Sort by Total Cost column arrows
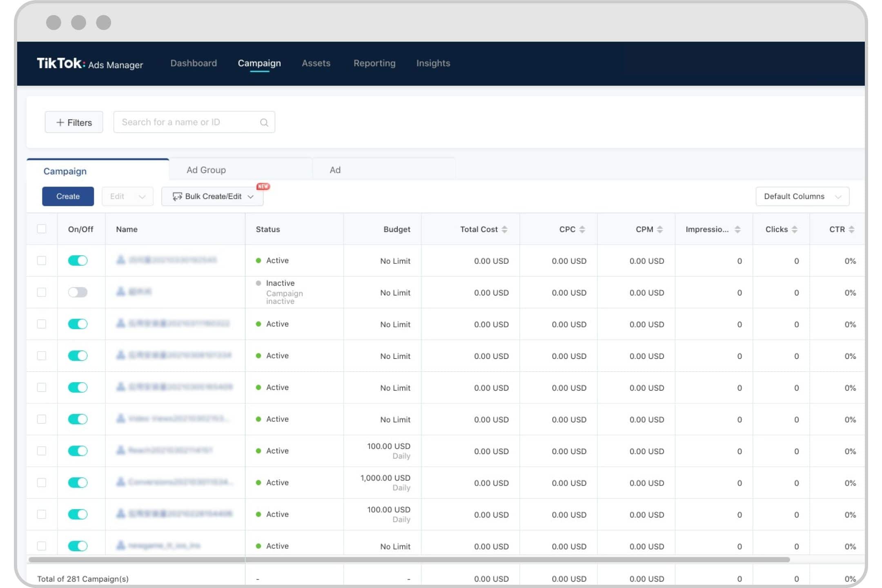This screenshot has width=882, height=588. coord(504,229)
